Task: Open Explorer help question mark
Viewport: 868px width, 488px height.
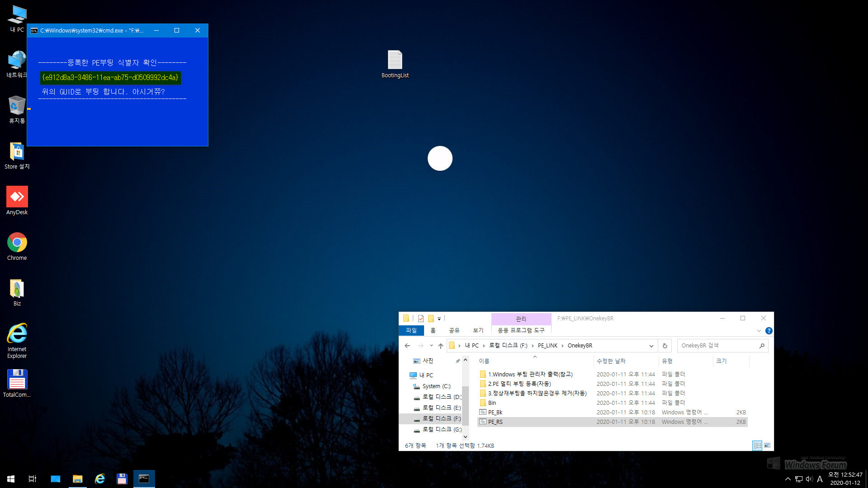Action: (x=769, y=331)
